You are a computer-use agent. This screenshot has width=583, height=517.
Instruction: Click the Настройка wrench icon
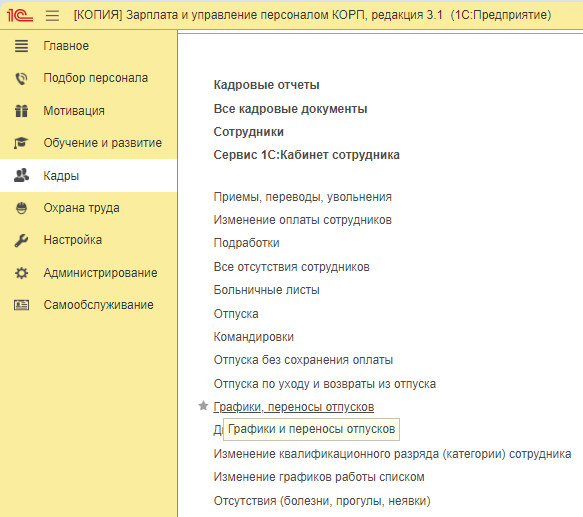click(21, 240)
